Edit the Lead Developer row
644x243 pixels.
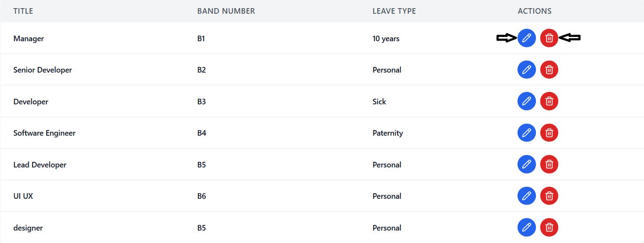(x=527, y=164)
